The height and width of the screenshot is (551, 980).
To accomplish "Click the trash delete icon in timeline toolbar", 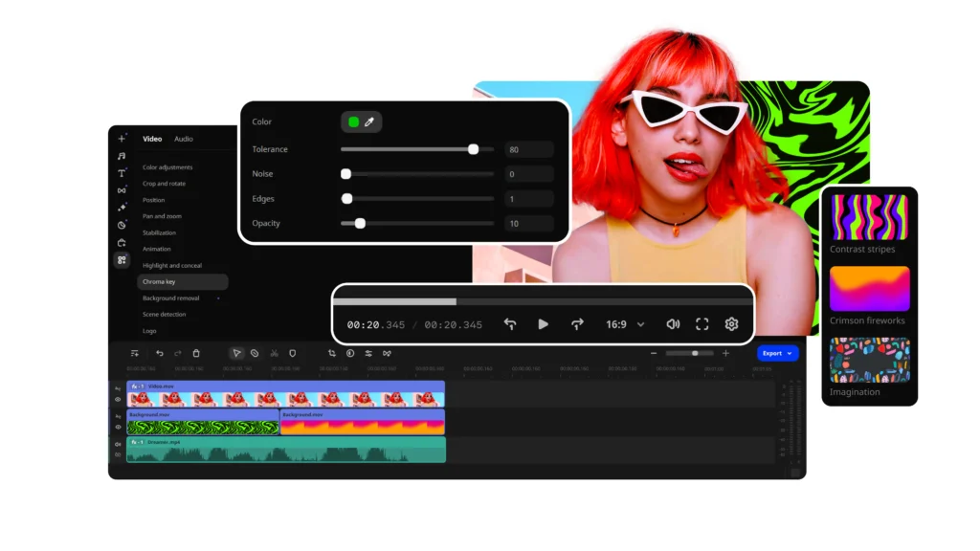I will (196, 353).
